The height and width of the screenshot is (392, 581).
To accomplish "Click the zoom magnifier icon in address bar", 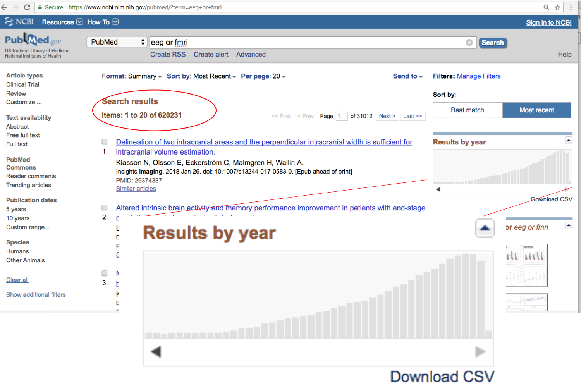I will point(546,7).
